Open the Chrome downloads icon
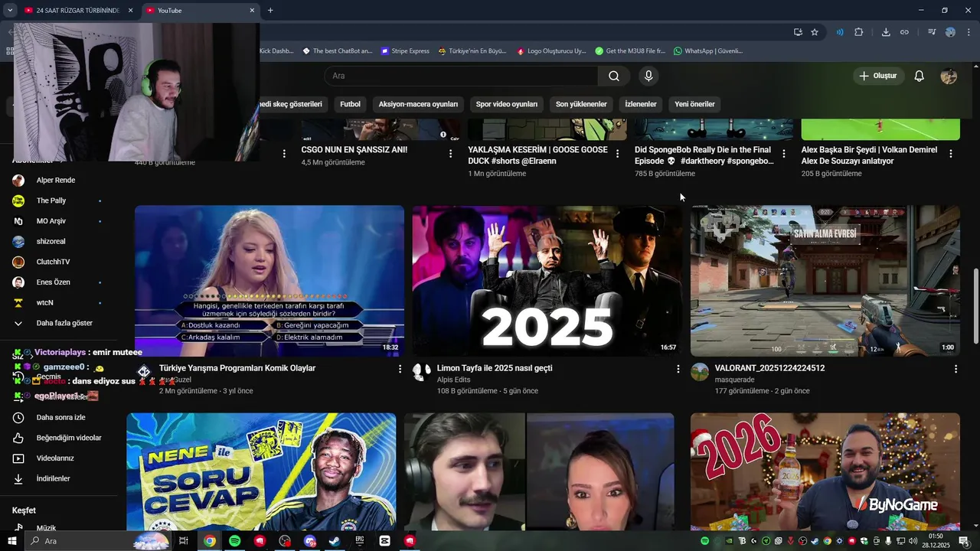980x551 pixels. point(886,32)
